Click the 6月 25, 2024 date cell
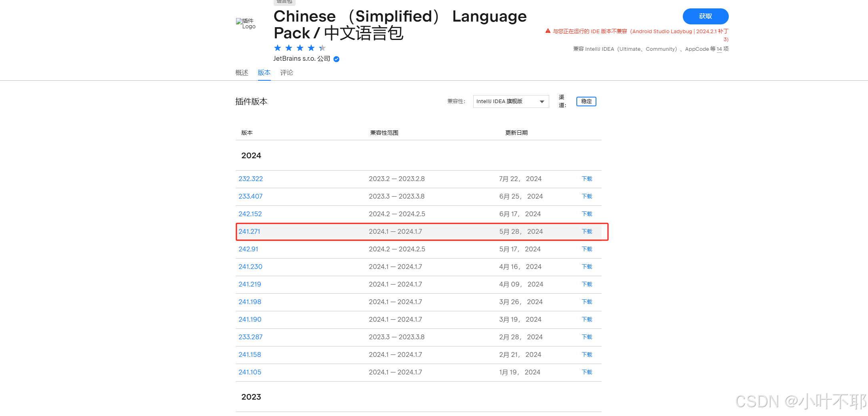The height and width of the screenshot is (416, 868). [x=521, y=197]
